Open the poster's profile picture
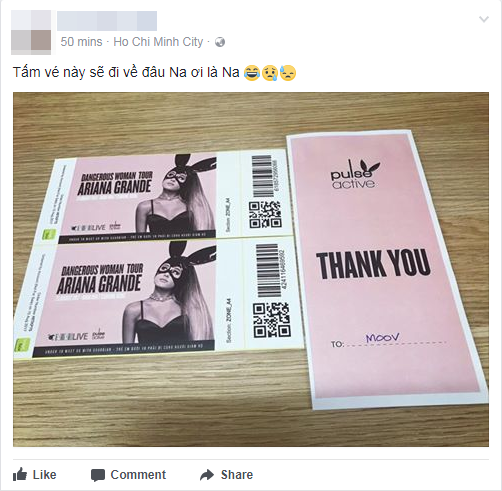This screenshot has height=491, width=502. tap(31, 32)
